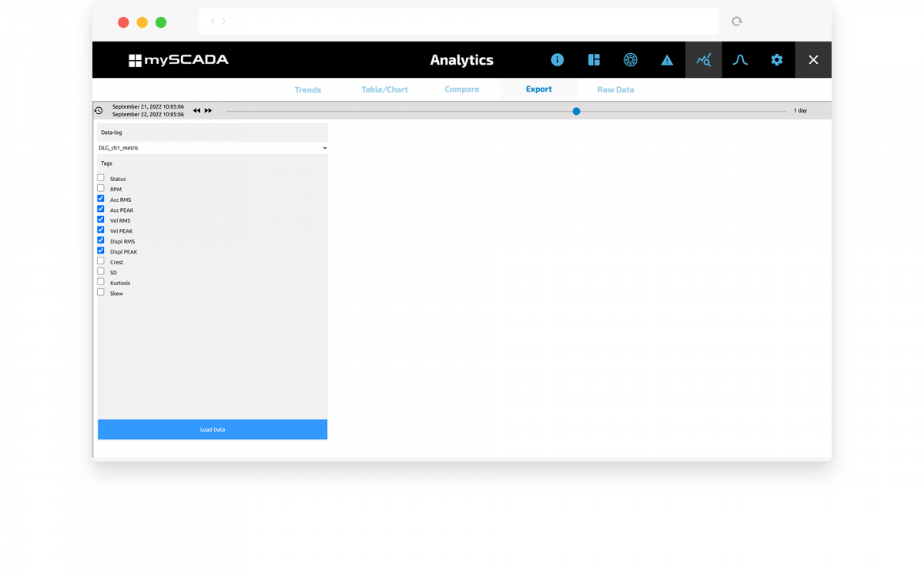Close the Analytics panel with X
Image resolution: width=924 pixels, height=578 pixels.
(813, 60)
